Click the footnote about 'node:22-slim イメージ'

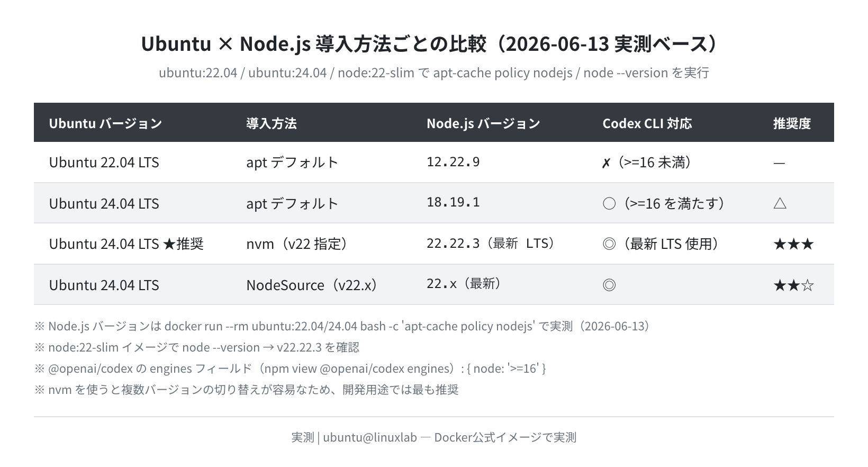197,347
